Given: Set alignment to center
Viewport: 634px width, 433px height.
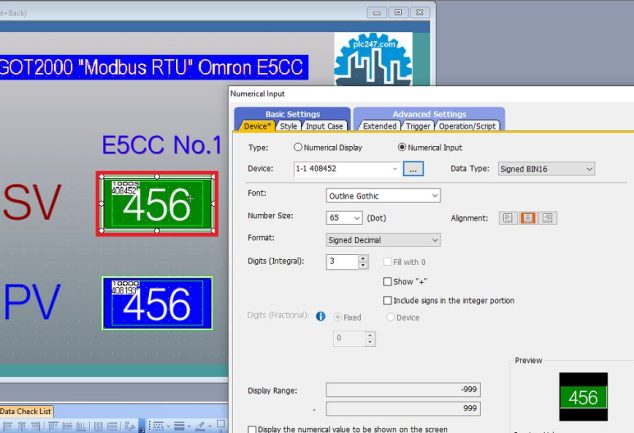Looking at the screenshot, I should pos(527,218).
